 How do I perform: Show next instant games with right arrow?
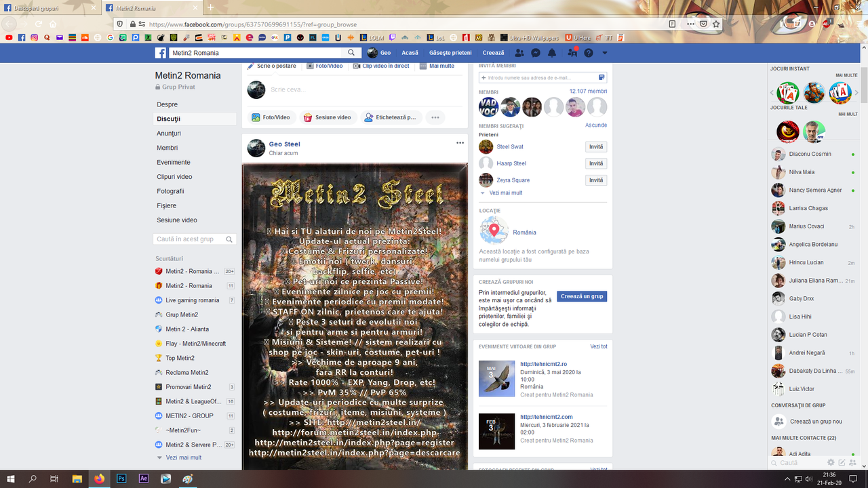click(856, 93)
